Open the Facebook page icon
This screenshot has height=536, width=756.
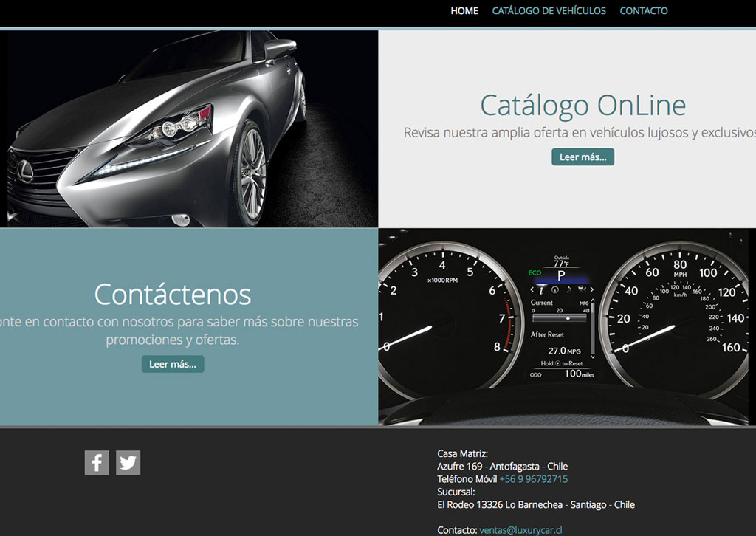pyautogui.click(x=97, y=463)
